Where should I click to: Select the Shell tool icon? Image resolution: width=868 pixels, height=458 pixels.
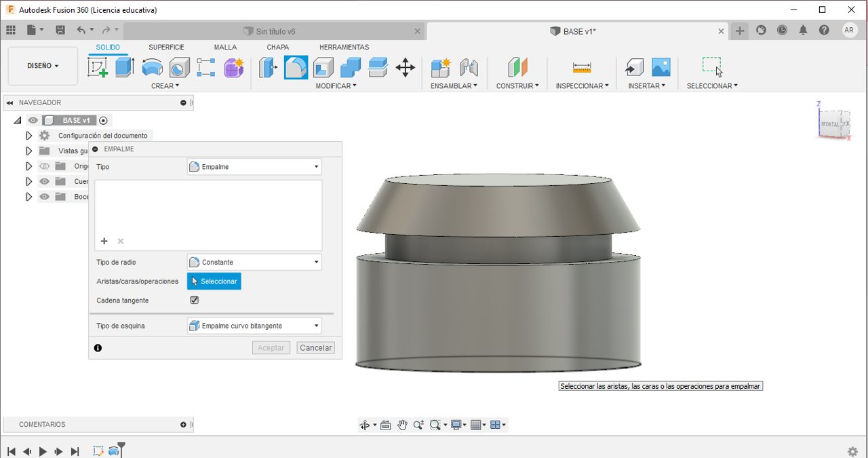pos(323,67)
